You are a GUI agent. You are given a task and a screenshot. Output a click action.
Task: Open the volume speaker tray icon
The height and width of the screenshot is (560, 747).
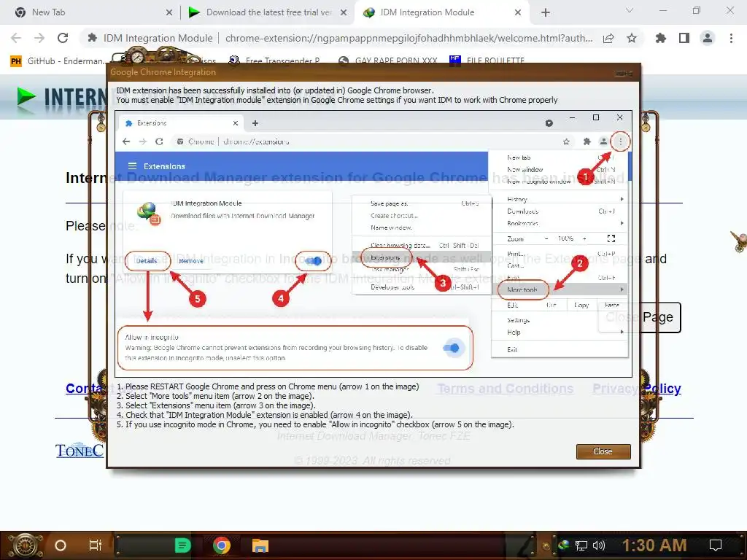pyautogui.click(x=599, y=545)
